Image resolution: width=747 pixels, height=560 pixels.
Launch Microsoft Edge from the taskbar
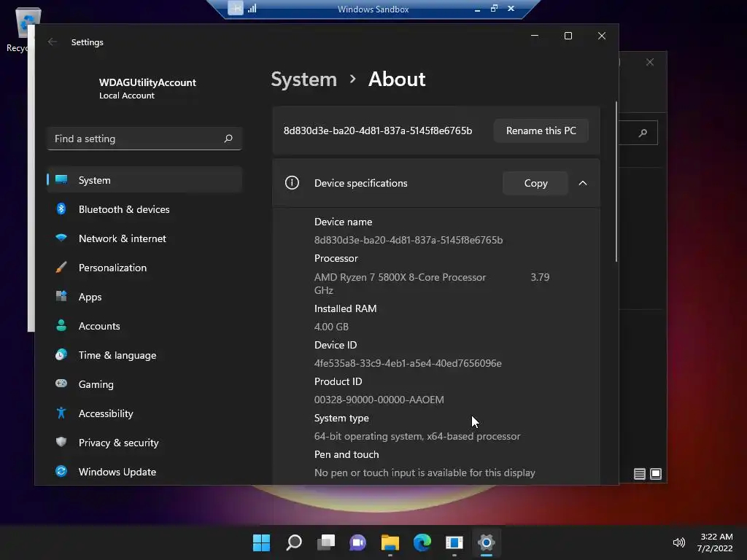tap(422, 542)
